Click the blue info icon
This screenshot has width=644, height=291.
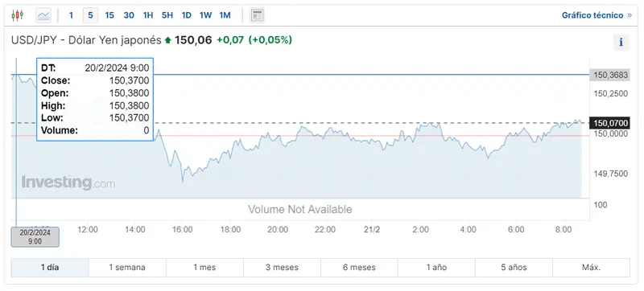click(621, 43)
